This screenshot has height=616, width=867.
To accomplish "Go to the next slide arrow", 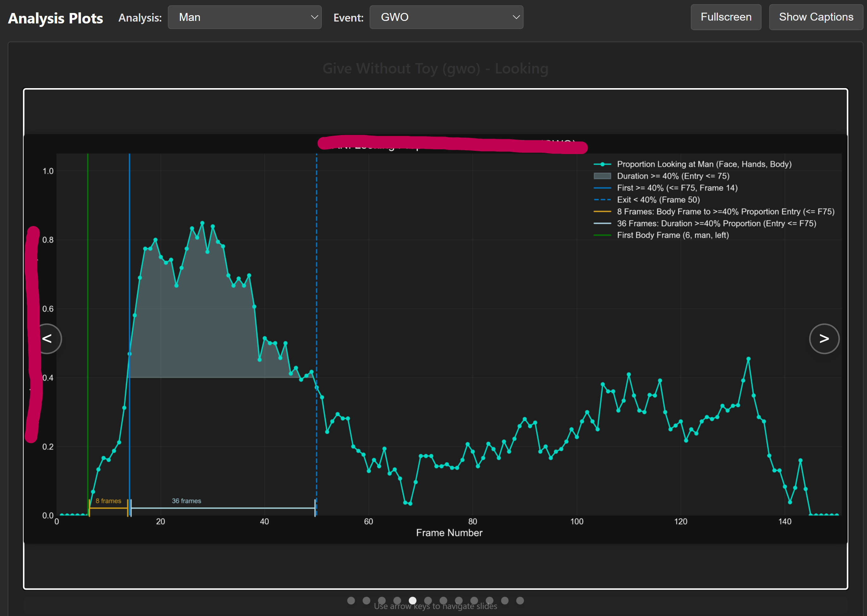I will (824, 339).
